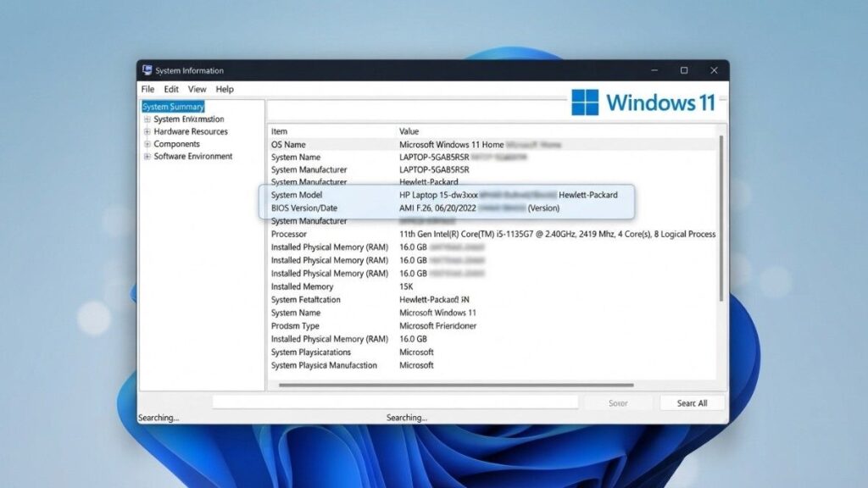Click the Installed Memory label

[x=303, y=286]
